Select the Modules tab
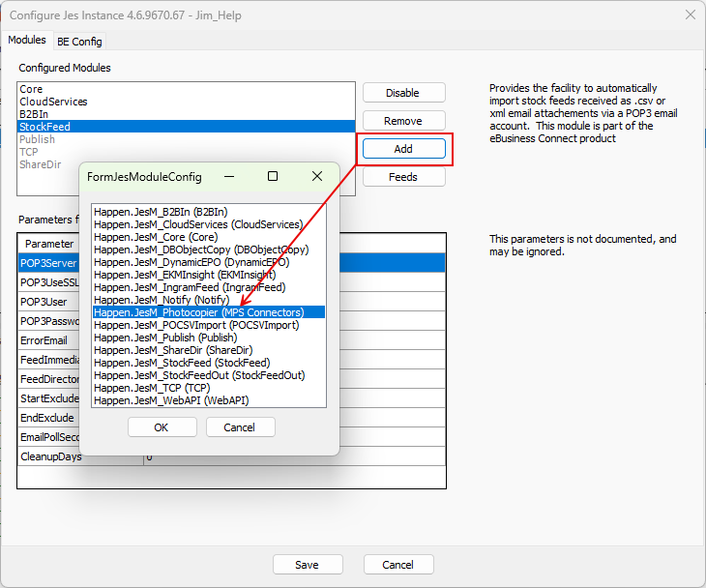This screenshot has height=588, width=706. [27, 40]
